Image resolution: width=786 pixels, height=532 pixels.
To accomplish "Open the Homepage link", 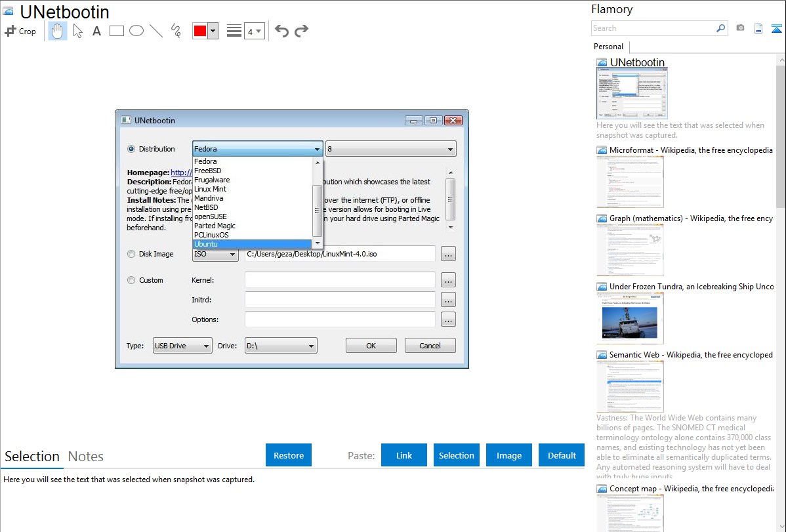I will 182,173.
